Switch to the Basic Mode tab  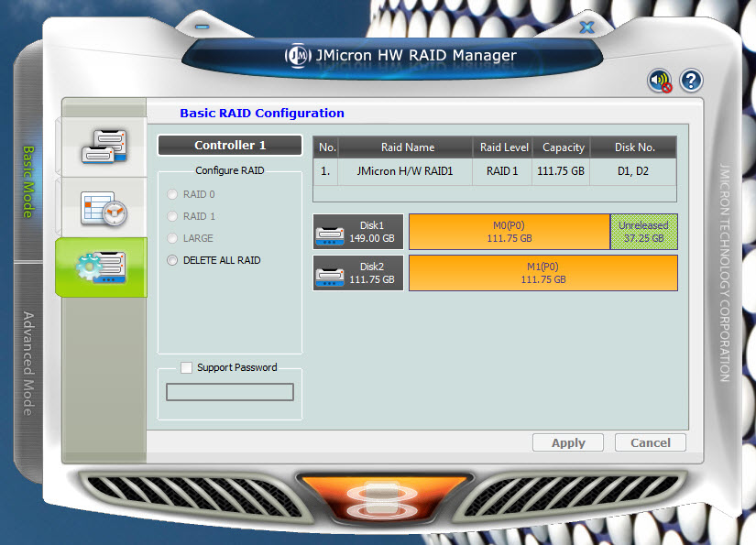point(28,181)
